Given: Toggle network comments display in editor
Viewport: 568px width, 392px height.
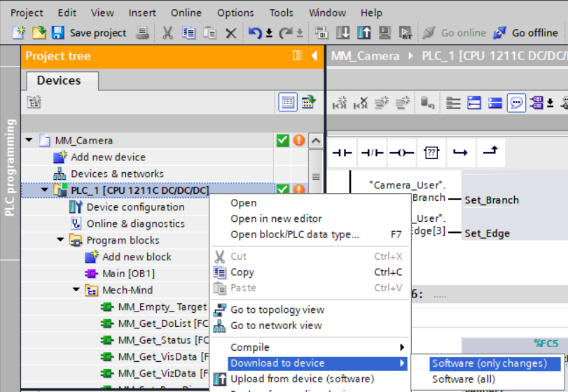Looking at the screenshot, I should coord(516,104).
